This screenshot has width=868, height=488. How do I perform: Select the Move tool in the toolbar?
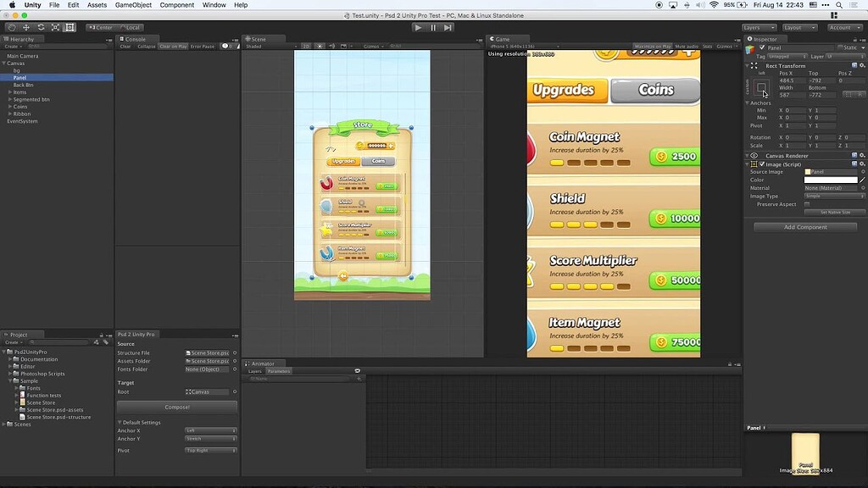coord(26,28)
